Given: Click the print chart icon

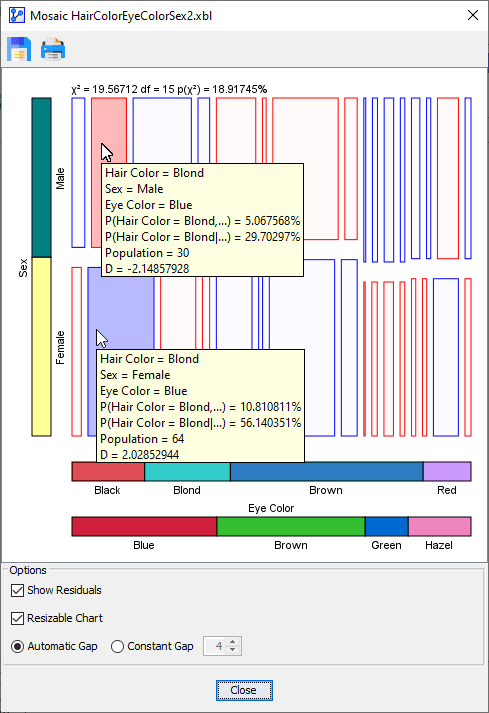Looking at the screenshot, I should click(x=53, y=49).
